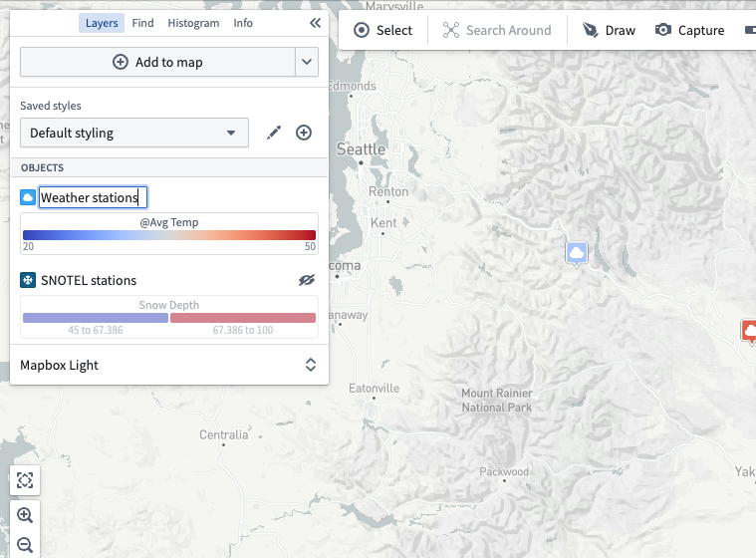Switch to the Layers tab

pyautogui.click(x=102, y=23)
